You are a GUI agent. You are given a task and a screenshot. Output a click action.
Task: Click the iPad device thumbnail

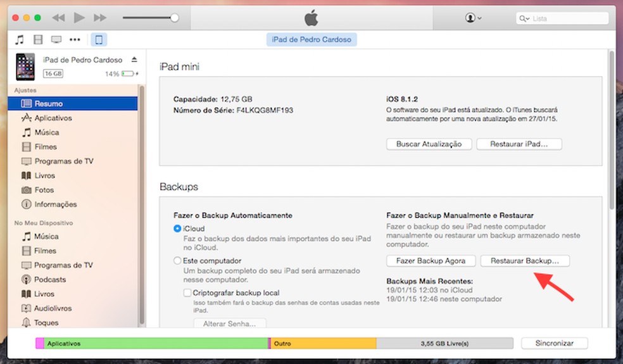(25, 66)
